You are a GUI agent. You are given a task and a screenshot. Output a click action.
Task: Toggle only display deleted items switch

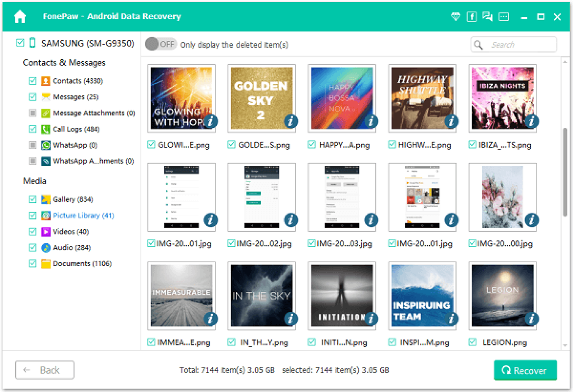[x=160, y=44]
